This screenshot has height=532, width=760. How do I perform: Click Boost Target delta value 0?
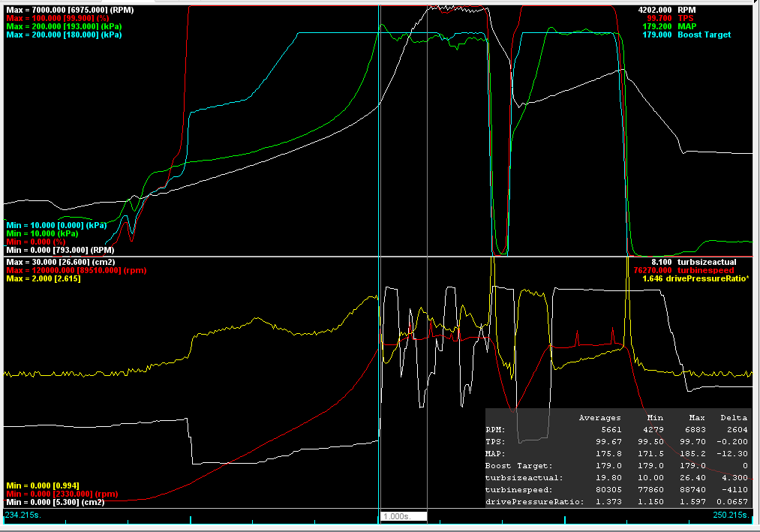(x=745, y=465)
